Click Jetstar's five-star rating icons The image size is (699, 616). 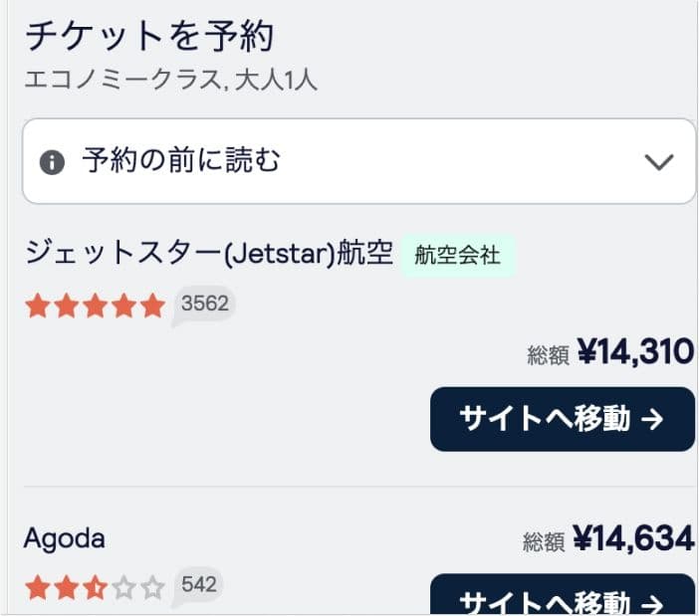95,306
